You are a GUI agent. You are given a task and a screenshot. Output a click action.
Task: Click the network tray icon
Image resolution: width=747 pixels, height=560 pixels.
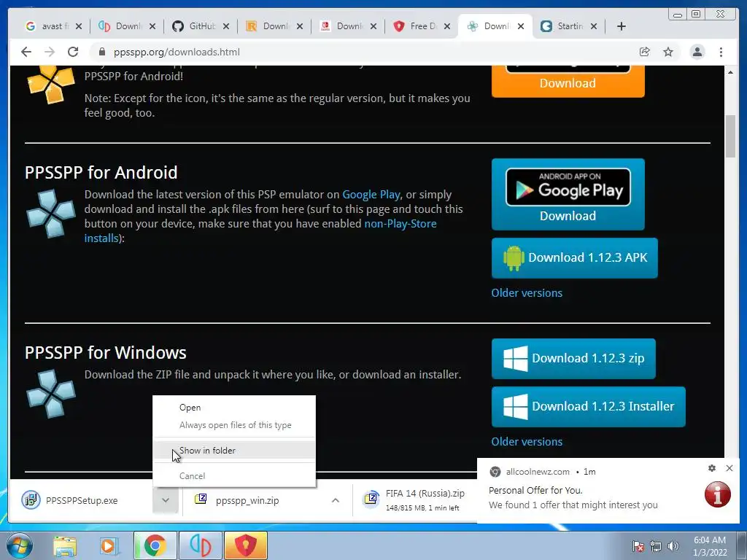click(656, 546)
